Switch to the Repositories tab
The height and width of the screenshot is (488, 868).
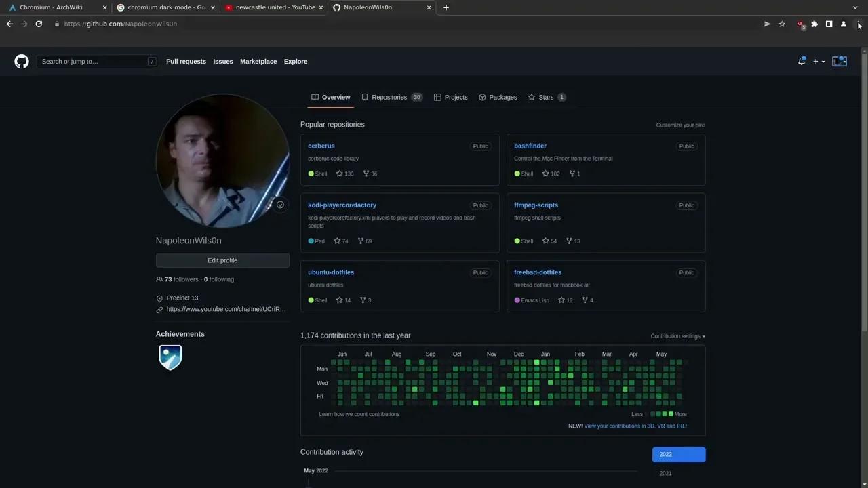[x=392, y=97]
